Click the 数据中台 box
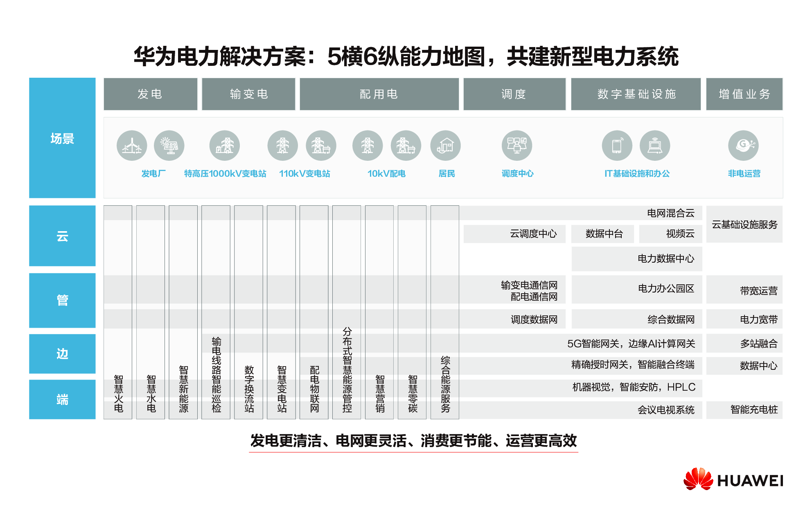Viewport: 812px width, 522px height. [603, 234]
